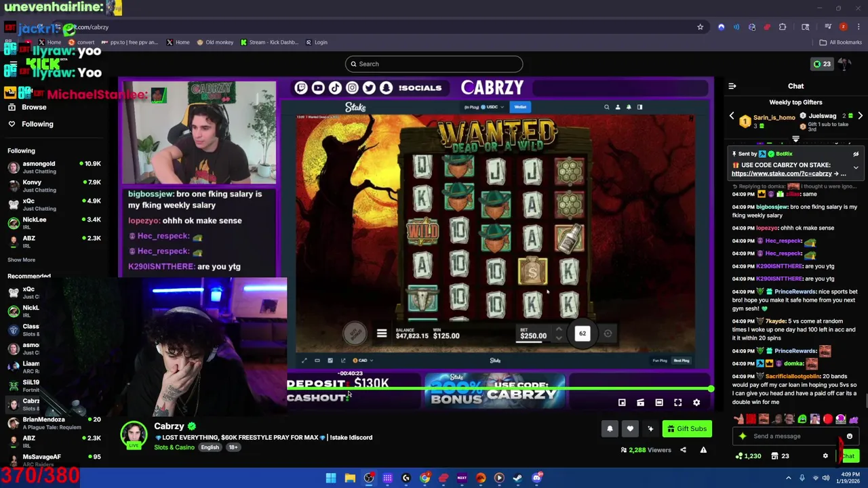Click the English language tag
The image size is (868, 488).
(x=210, y=447)
